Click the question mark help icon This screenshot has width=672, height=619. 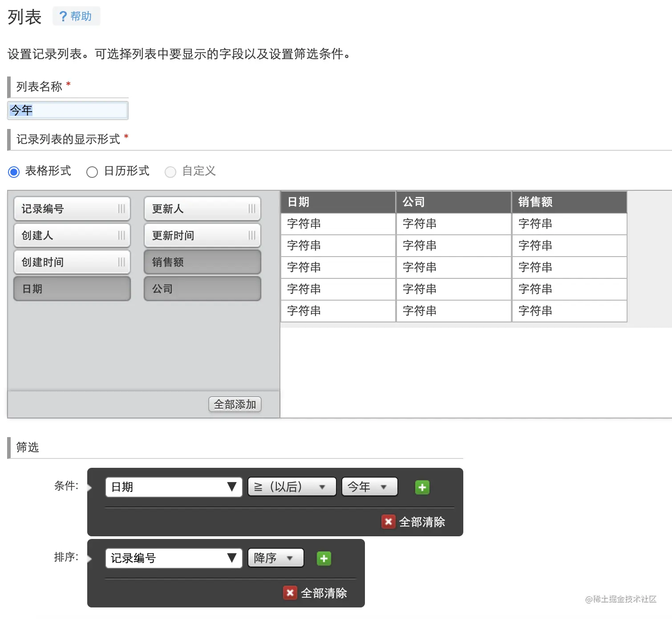point(63,16)
